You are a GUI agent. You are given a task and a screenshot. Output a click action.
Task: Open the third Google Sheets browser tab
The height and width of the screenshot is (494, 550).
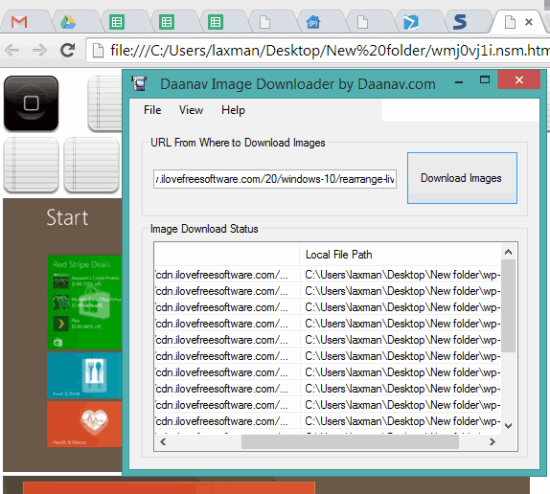point(215,22)
